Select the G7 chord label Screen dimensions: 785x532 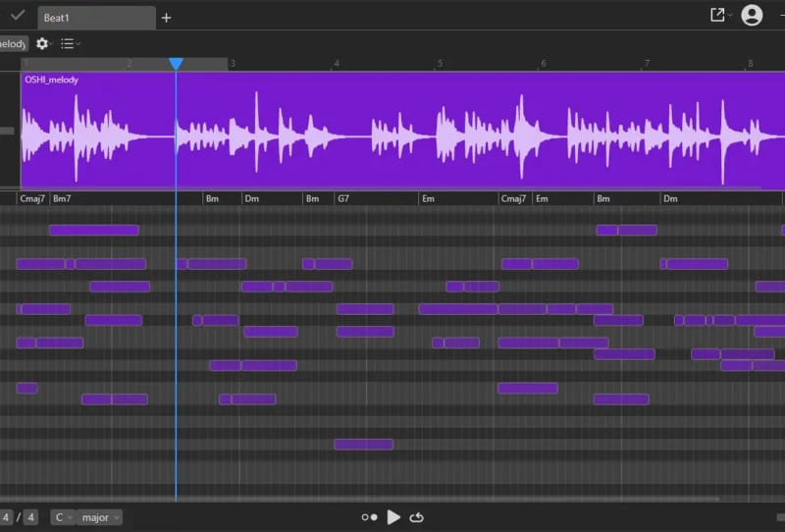[x=343, y=199]
